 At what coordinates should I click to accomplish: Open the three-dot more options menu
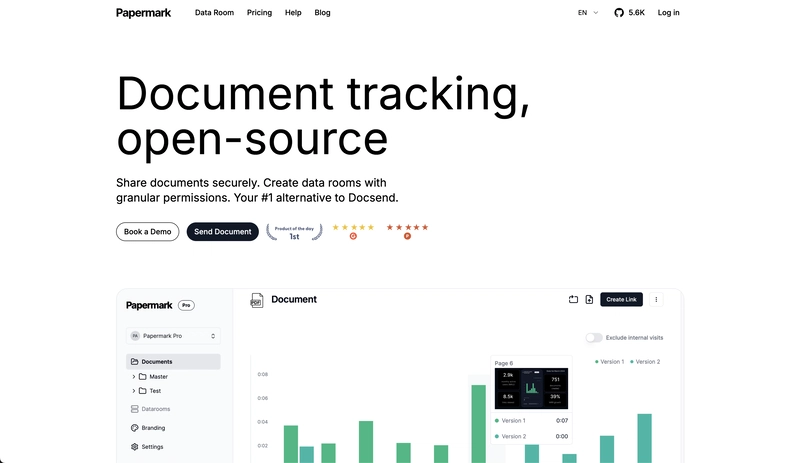point(656,300)
